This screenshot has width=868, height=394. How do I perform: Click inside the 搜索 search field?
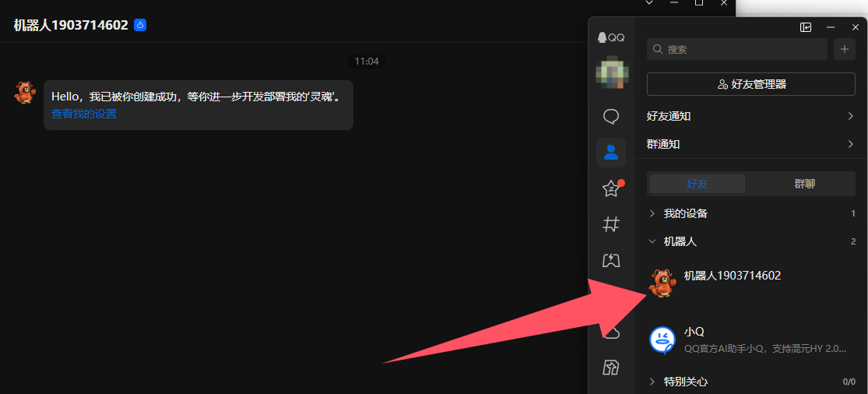736,49
